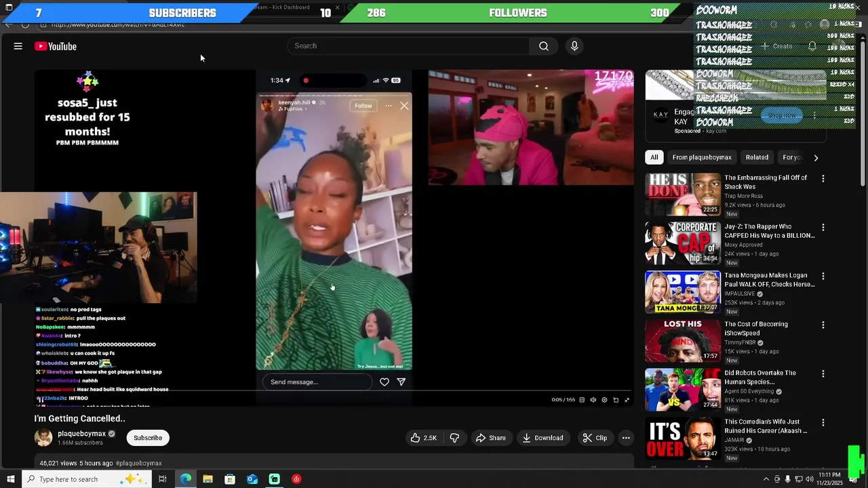Like the video with 2.5K thumbs up
Image resolution: width=868 pixels, height=488 pixels.
pos(423,438)
